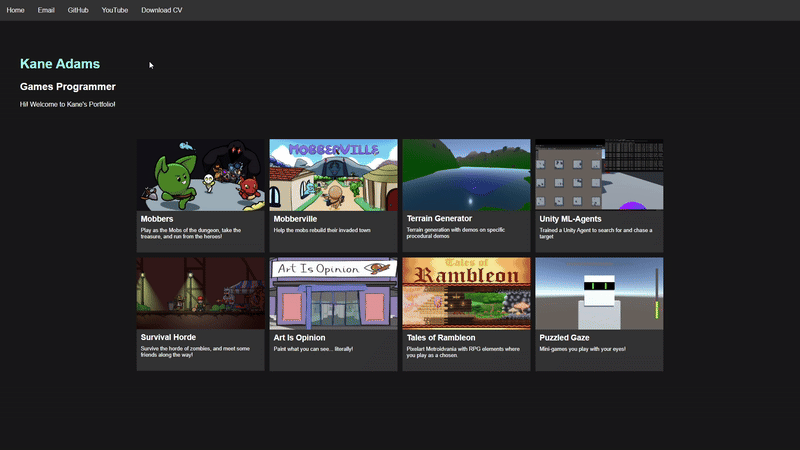Select the Terrain Generator preview image
Screen dimensions: 800x450
tap(466, 174)
